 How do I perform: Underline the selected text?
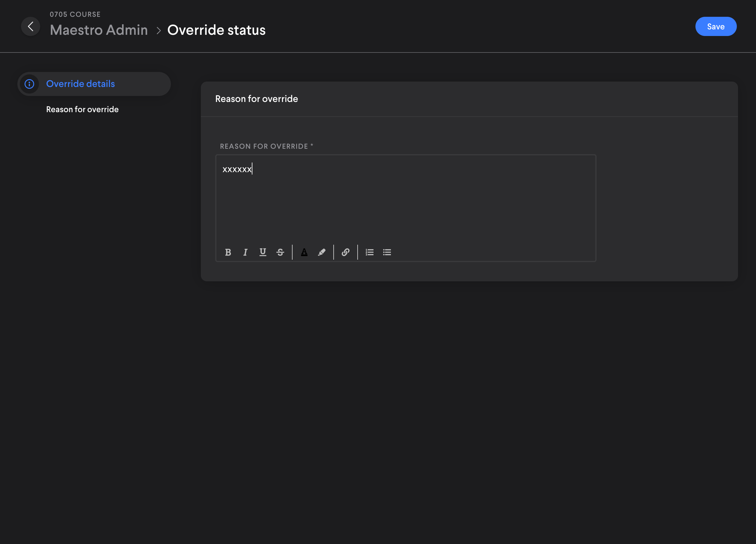263,253
